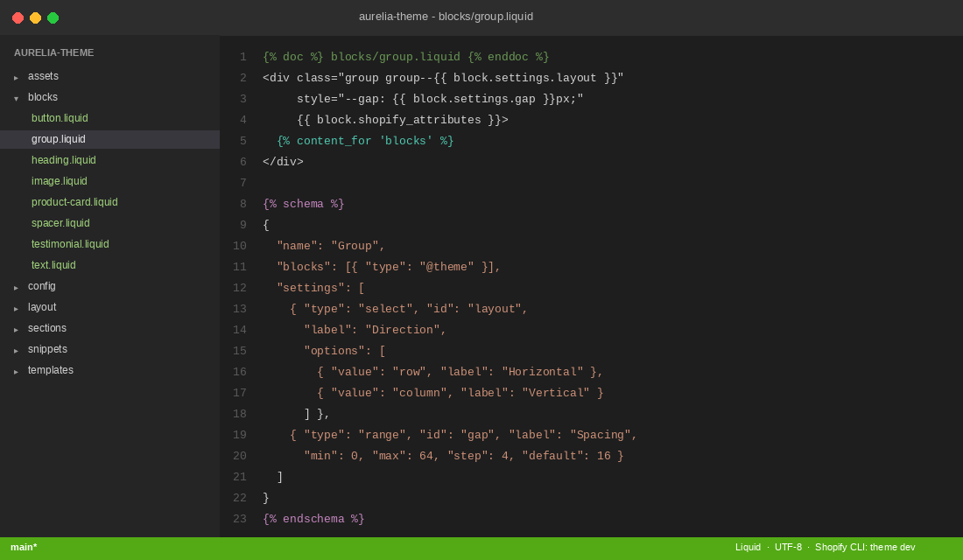Click the {% endschema %} tag
Image resolution: width=963 pixels, height=560 pixels.
[x=313, y=519]
